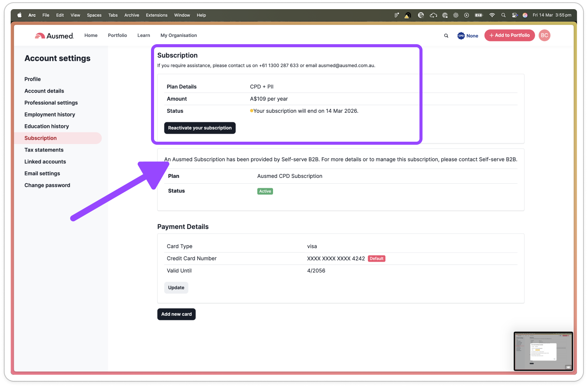Viewport: 588px width, 387px height.
Task: Open the BC user avatar menu
Action: point(544,35)
